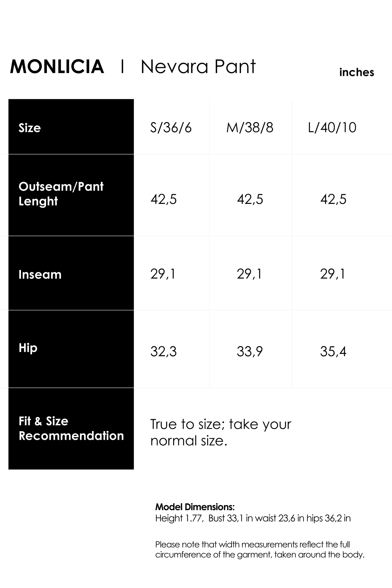Click the Fit & Size Recommendation header
The height and width of the screenshot is (588, 392).
coord(71,428)
